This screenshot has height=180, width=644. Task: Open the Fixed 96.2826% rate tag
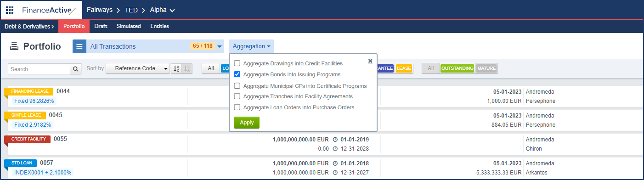[x=34, y=101]
